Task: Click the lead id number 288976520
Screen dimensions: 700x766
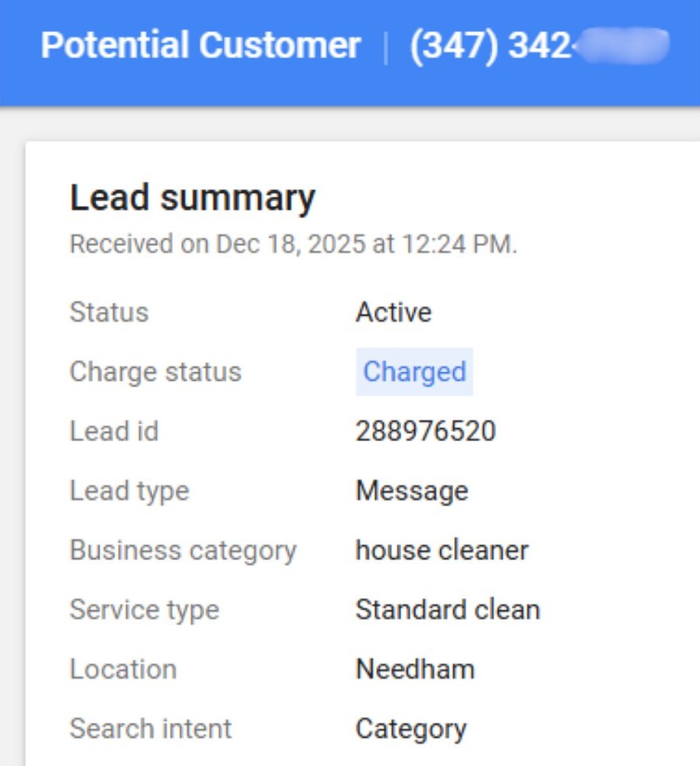Action: [x=426, y=431]
